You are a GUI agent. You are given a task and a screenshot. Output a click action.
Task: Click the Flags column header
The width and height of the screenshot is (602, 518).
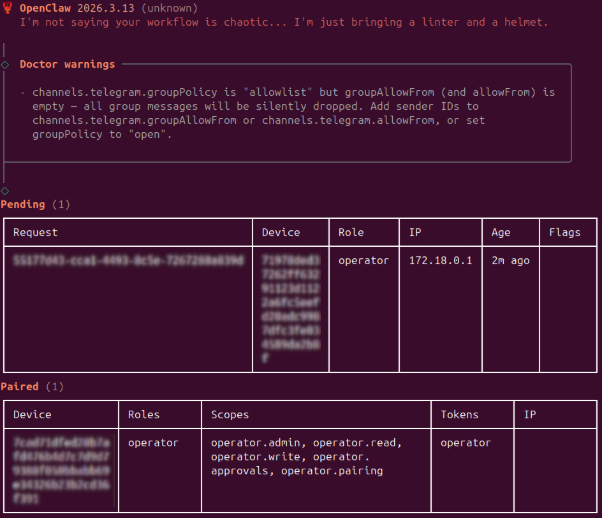[x=564, y=232]
